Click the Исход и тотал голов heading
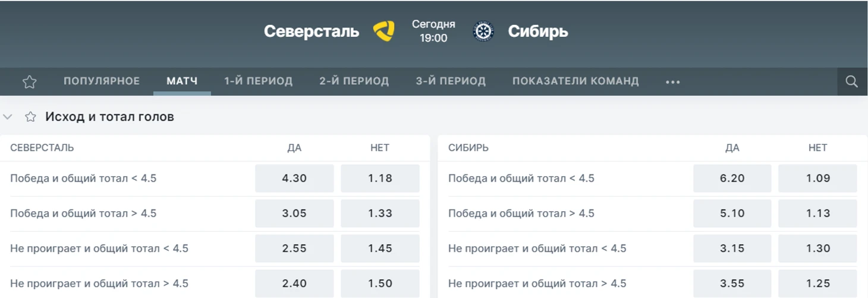Viewport: 868px width, 298px height. (109, 117)
